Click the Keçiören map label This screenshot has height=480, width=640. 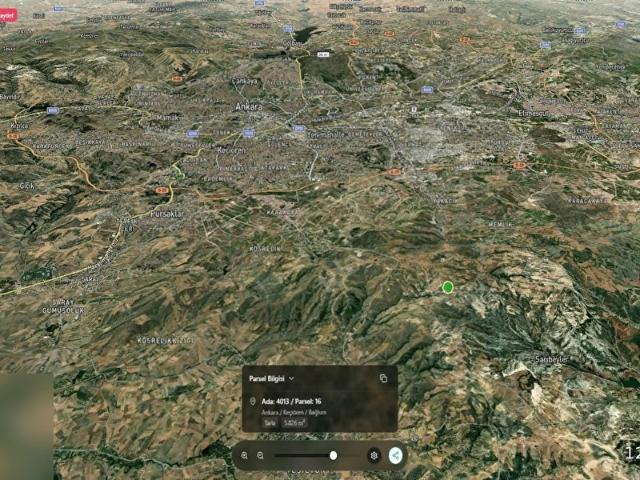click(231, 150)
